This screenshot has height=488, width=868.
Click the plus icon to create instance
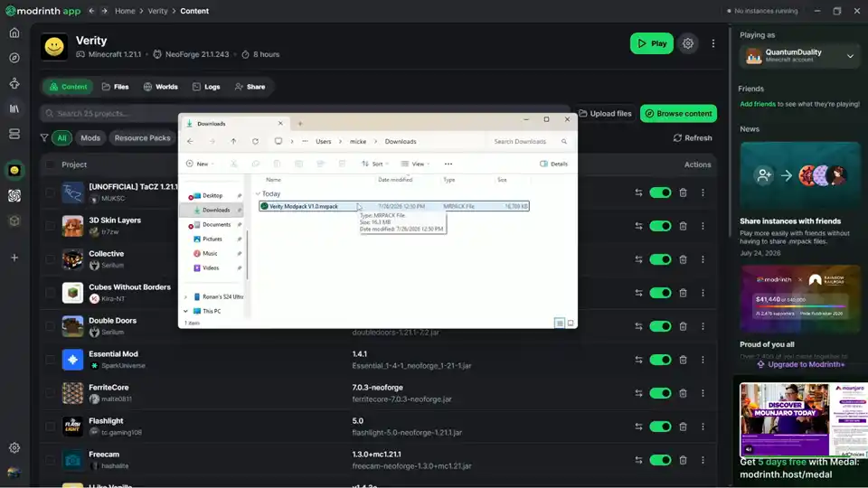(x=14, y=258)
